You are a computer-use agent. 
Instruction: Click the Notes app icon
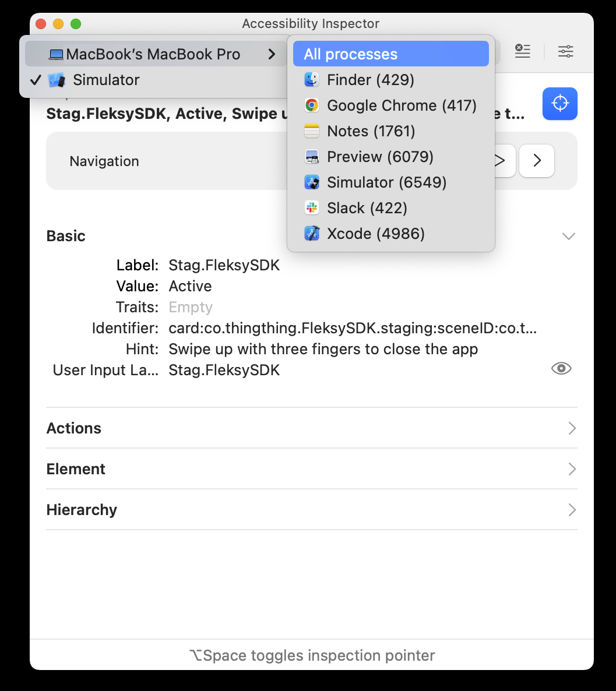pyautogui.click(x=312, y=131)
